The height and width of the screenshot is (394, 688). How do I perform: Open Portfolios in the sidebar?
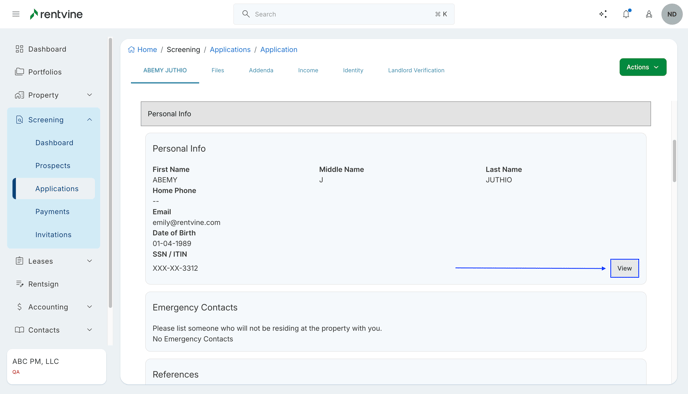click(45, 72)
